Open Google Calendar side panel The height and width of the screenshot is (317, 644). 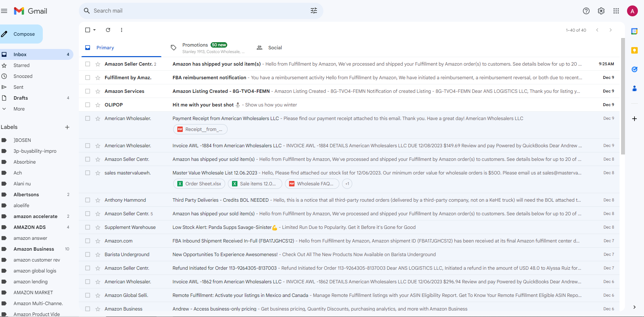(634, 31)
